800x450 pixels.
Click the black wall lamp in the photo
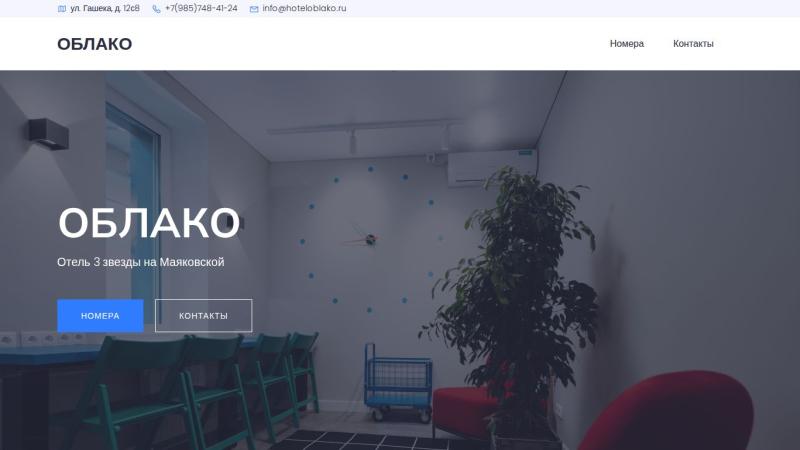coord(48,134)
